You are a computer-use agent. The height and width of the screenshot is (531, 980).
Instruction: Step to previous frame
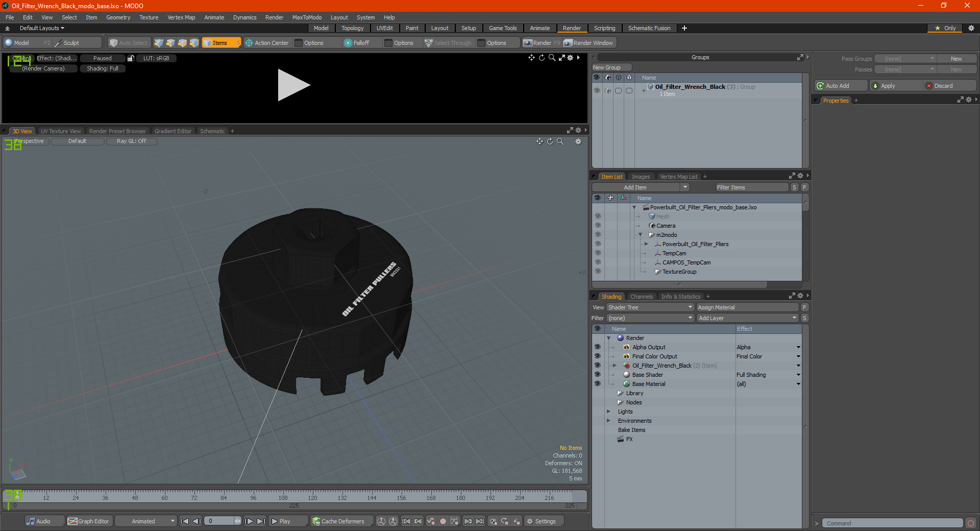[x=197, y=521]
